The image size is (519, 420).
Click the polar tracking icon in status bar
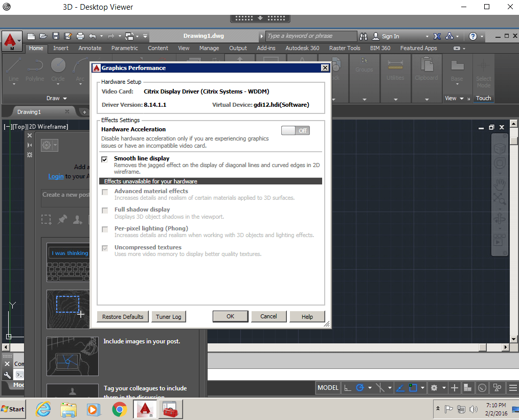click(360, 388)
